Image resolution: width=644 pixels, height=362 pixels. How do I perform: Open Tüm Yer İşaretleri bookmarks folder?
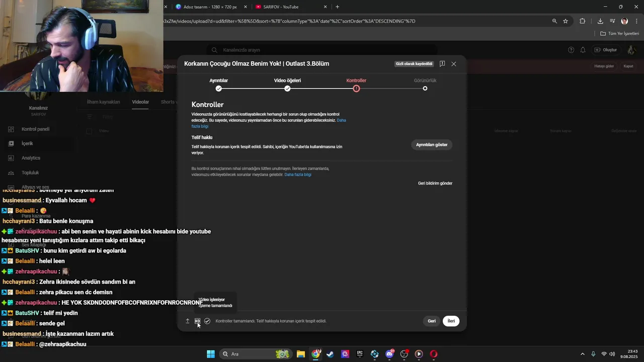click(620, 34)
